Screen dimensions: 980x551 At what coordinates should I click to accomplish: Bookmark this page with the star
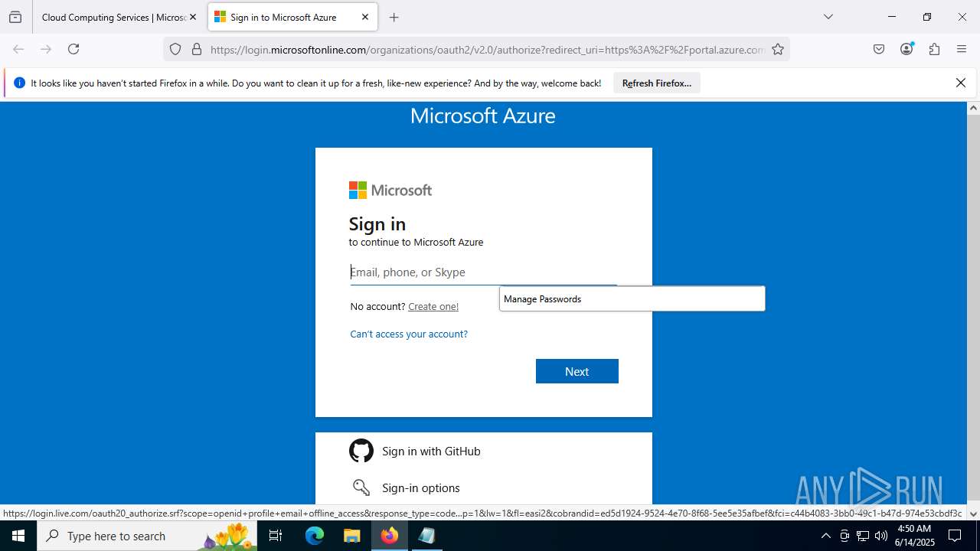pos(778,49)
